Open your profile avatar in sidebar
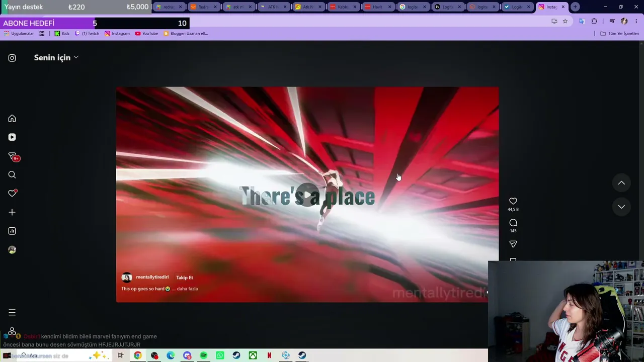The image size is (644, 362). 12,250
